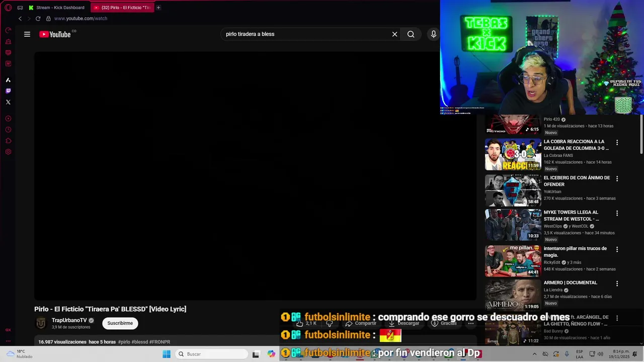Open the Opera GX main menu logo
644x362 pixels.
8,8
